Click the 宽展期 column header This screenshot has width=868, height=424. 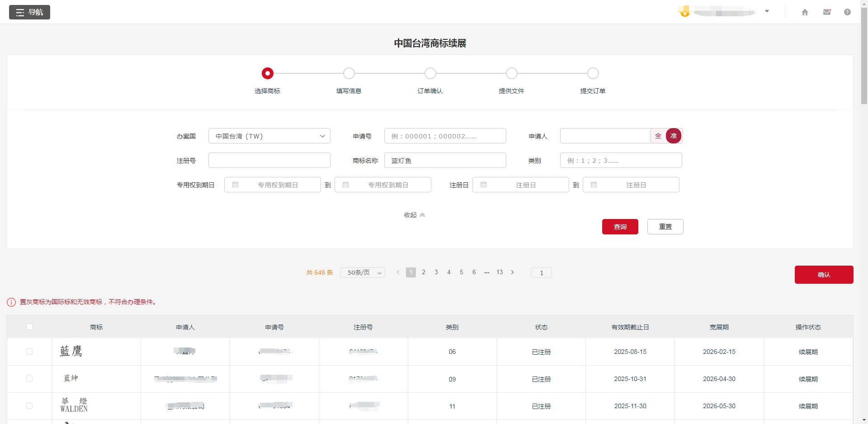click(x=719, y=327)
